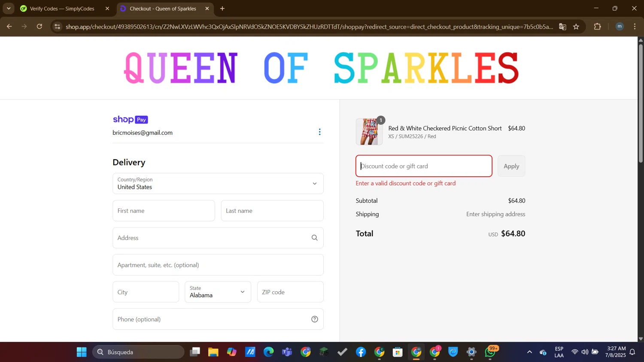Open the ESP LAA language indicator
Image resolution: width=644 pixels, height=362 pixels.
(x=559, y=352)
